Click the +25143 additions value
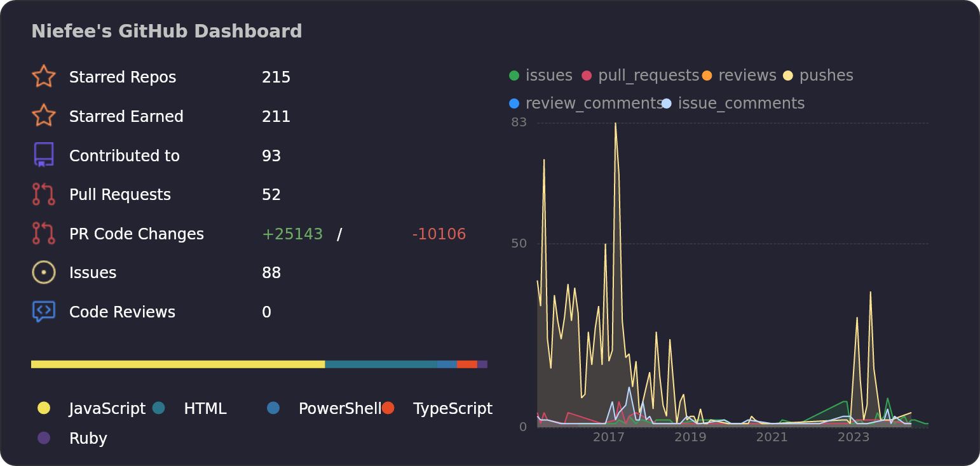 click(x=292, y=234)
